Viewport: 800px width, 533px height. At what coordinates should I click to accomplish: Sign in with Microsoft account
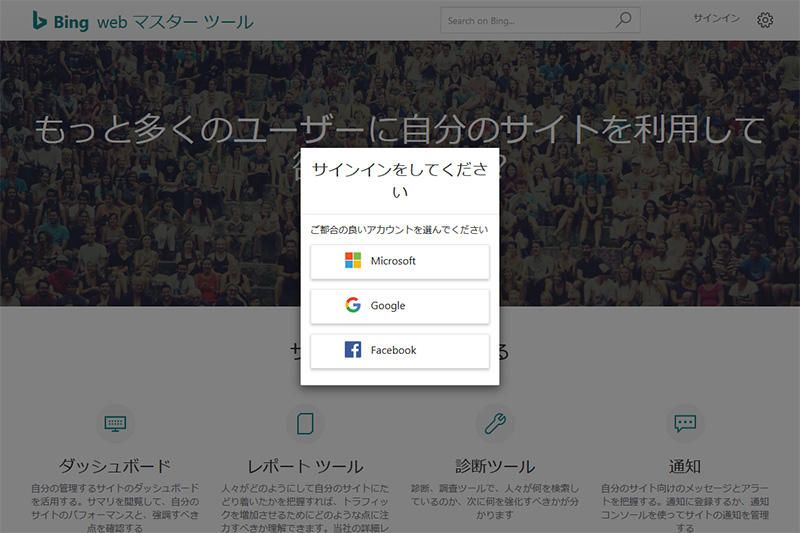(400, 261)
